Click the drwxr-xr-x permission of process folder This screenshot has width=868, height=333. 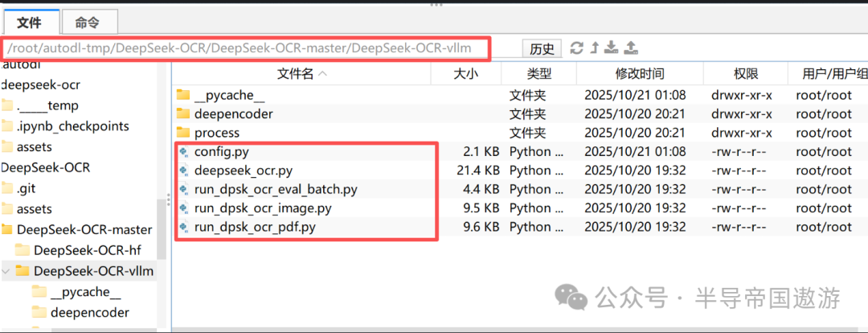(742, 133)
